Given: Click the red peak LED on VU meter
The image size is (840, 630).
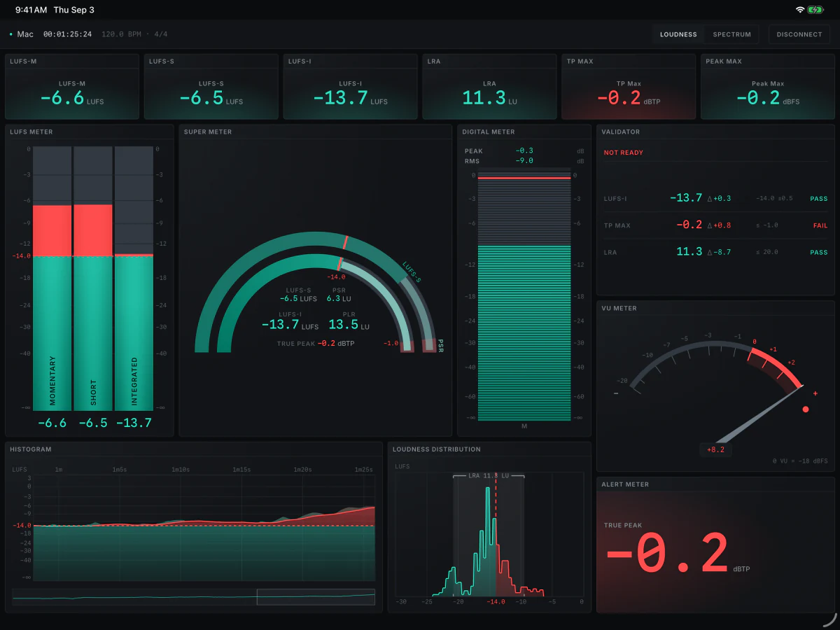Looking at the screenshot, I should [805, 409].
